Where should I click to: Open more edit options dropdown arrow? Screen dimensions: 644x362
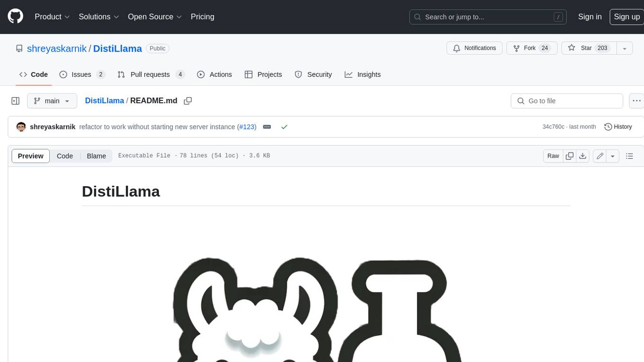pyautogui.click(x=613, y=156)
